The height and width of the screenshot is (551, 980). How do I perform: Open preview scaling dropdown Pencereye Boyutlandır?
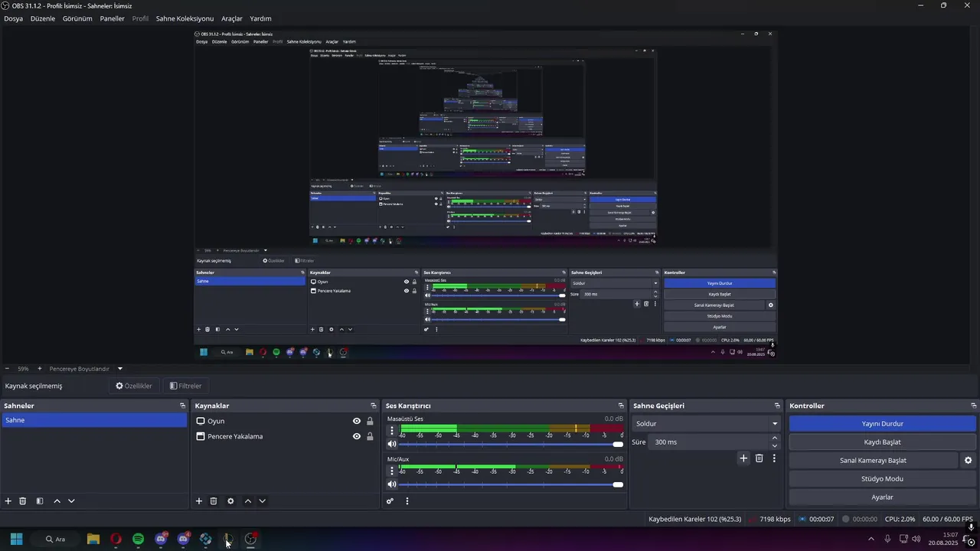point(86,369)
